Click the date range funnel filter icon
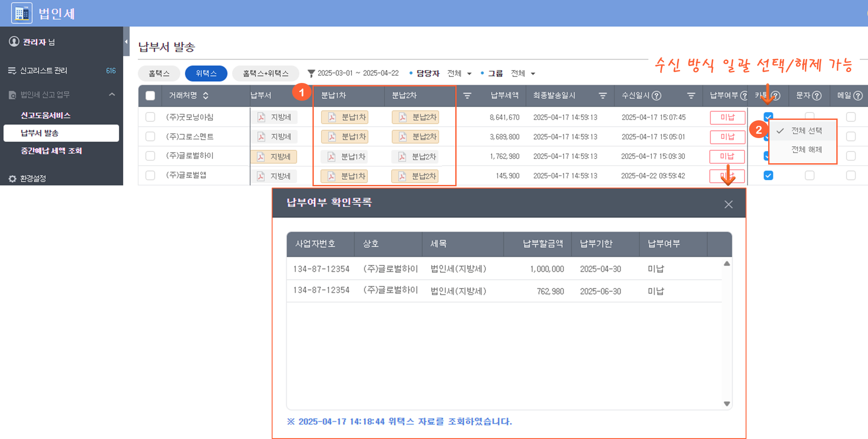The width and height of the screenshot is (868, 439). [x=311, y=73]
